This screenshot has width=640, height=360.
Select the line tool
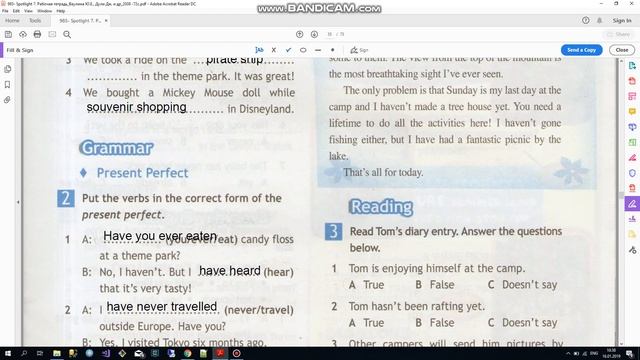[x=318, y=50]
